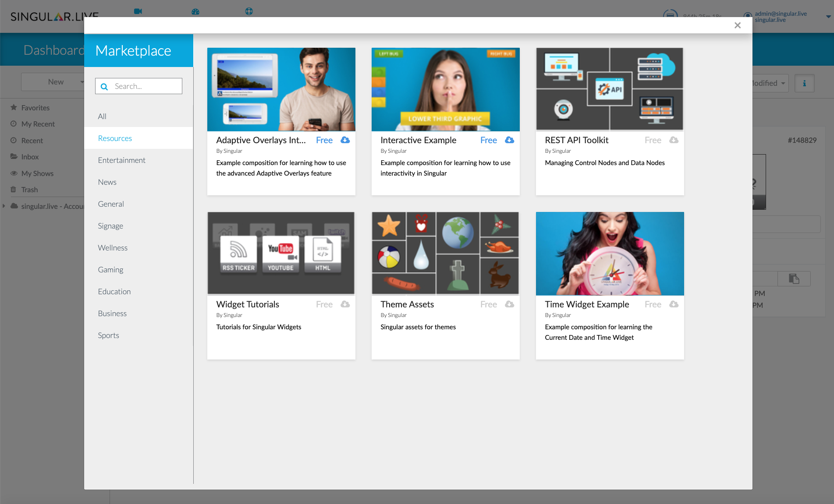
Task: Click Time Widget Example cloud download icon
Action: pyautogui.click(x=674, y=304)
